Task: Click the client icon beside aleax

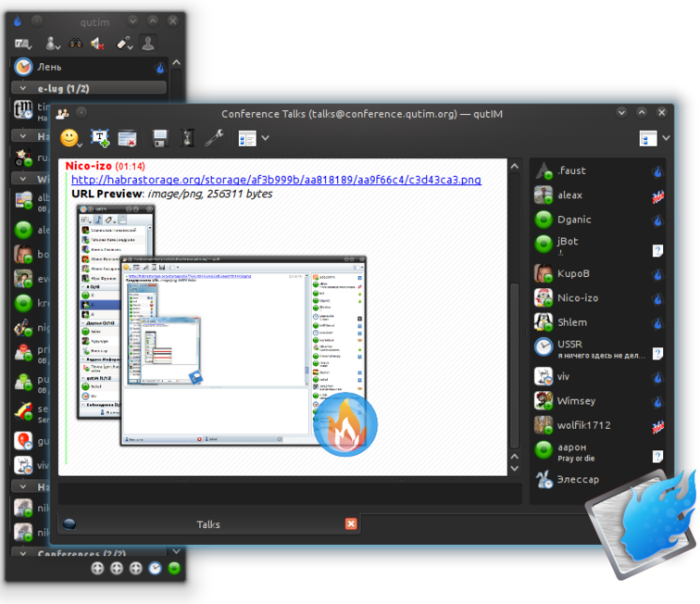Action: (657, 196)
